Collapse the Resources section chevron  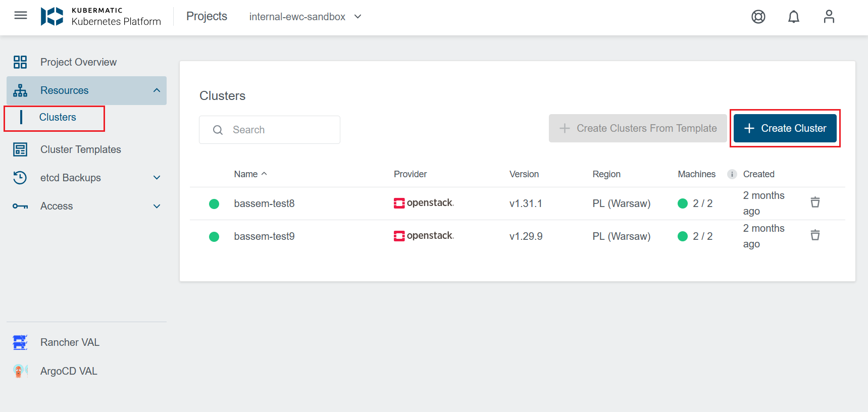click(157, 90)
